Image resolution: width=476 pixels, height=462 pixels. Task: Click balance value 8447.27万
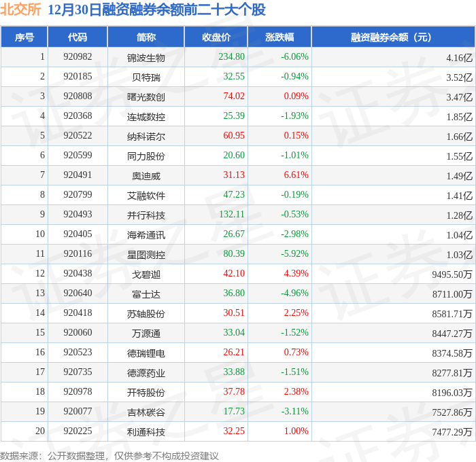pos(452,334)
